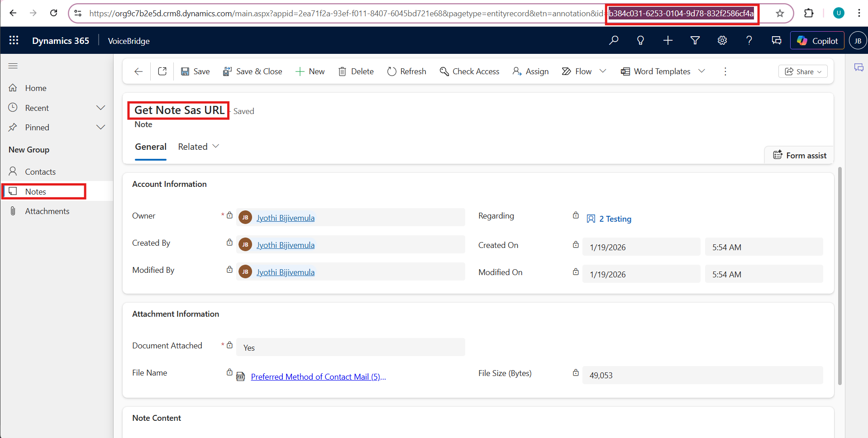Open the Copilot pane
Image resolution: width=868 pixels, height=438 pixels.
click(817, 41)
